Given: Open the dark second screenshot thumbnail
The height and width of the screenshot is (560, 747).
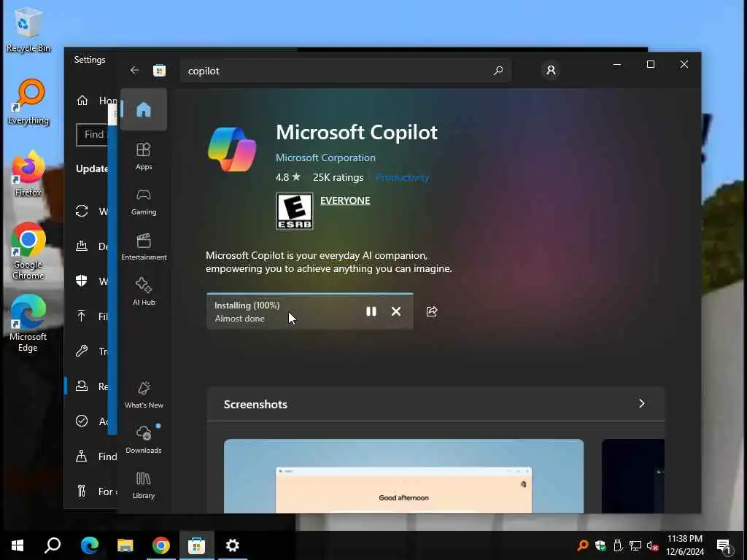Looking at the screenshot, I should click(x=633, y=476).
